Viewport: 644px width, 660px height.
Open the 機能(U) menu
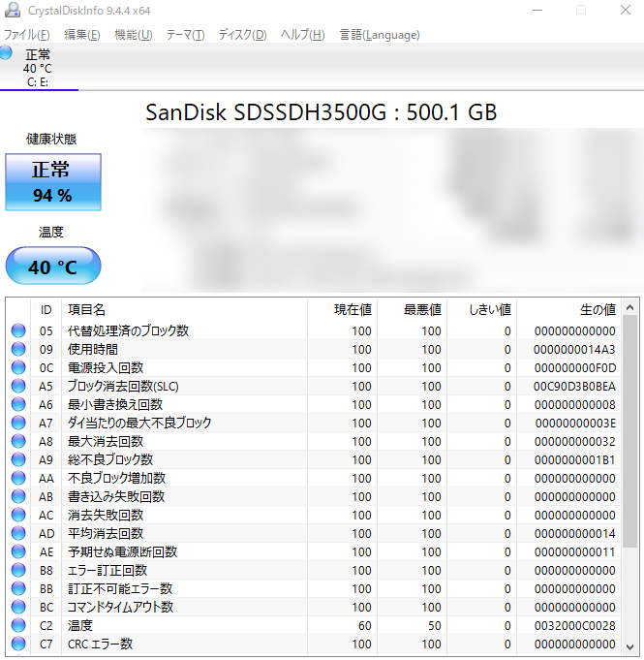pyautogui.click(x=133, y=35)
